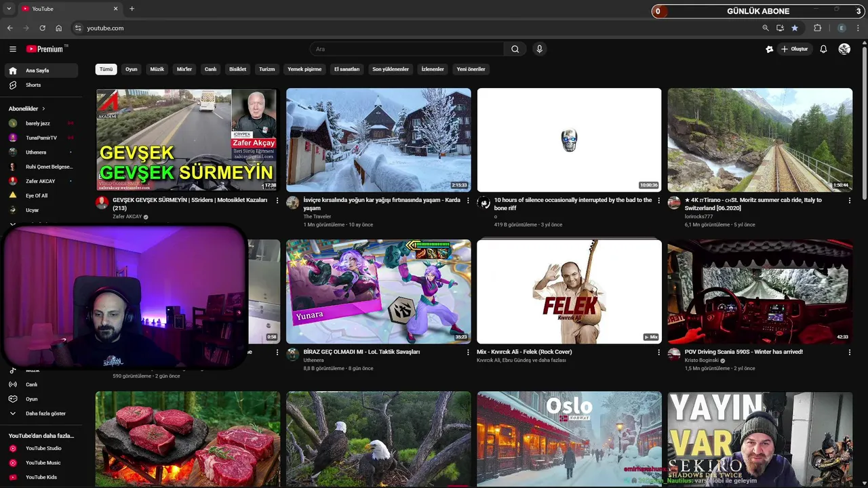The image size is (868, 488).
Task: Open options for GEVŞEK GEVŞEK SÜRMEYİN video
Action: [x=277, y=201]
